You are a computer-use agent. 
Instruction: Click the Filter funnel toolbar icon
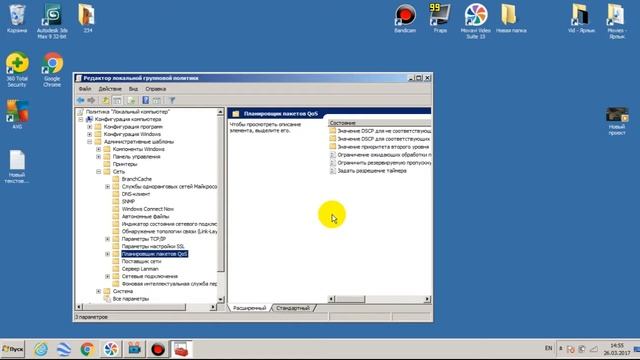(172, 100)
